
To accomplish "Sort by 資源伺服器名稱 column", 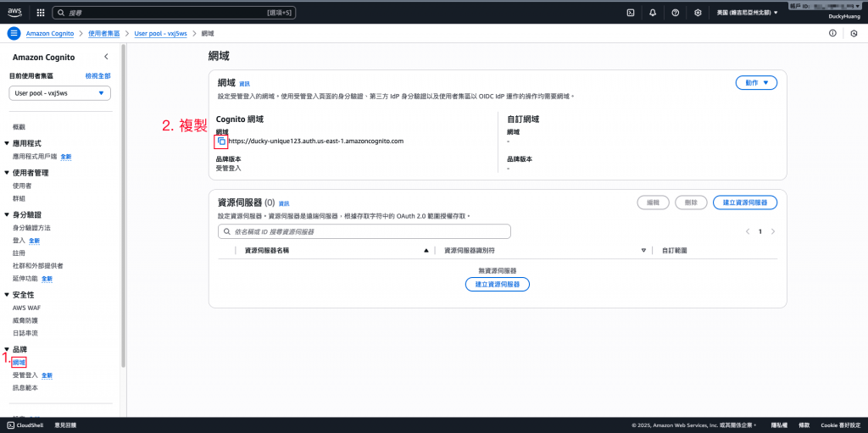I will tap(426, 250).
